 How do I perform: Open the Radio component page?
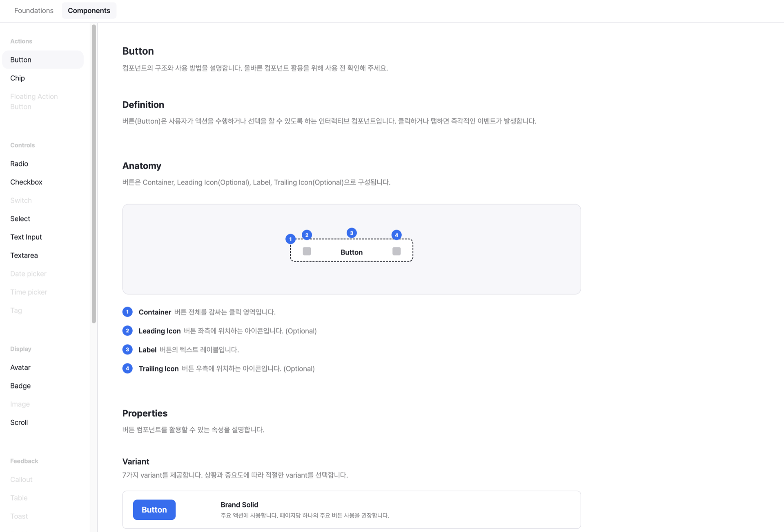19,164
